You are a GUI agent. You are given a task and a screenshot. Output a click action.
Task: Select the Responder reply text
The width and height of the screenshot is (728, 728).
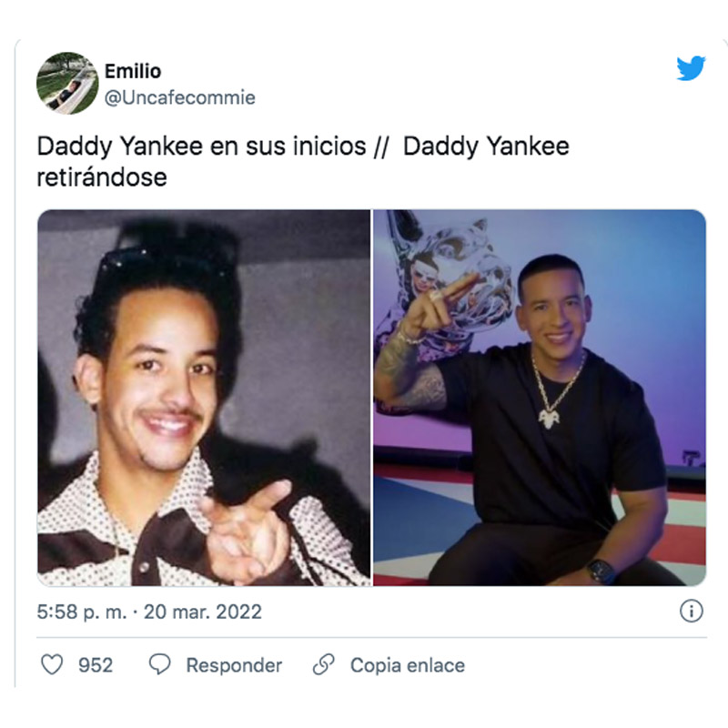pyautogui.click(x=234, y=665)
